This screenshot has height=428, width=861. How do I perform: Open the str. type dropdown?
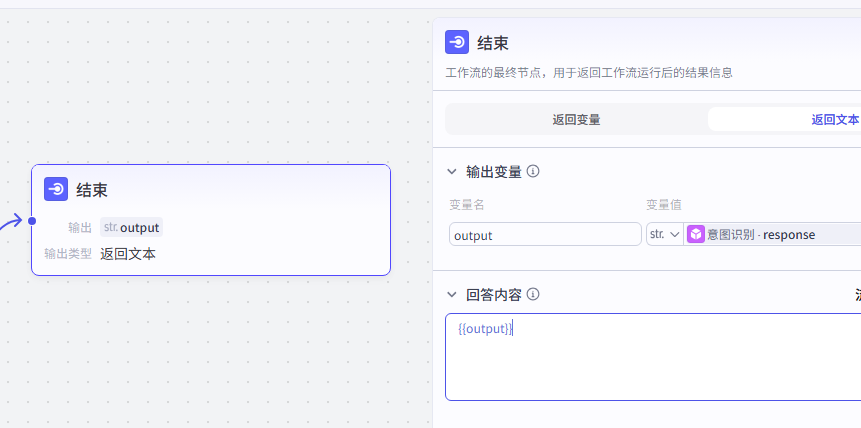[x=665, y=235]
